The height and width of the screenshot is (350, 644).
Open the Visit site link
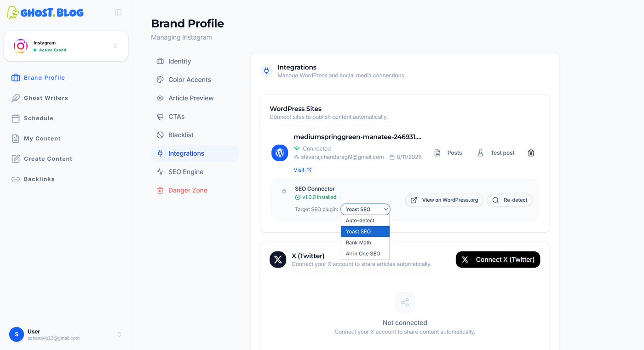[303, 170]
